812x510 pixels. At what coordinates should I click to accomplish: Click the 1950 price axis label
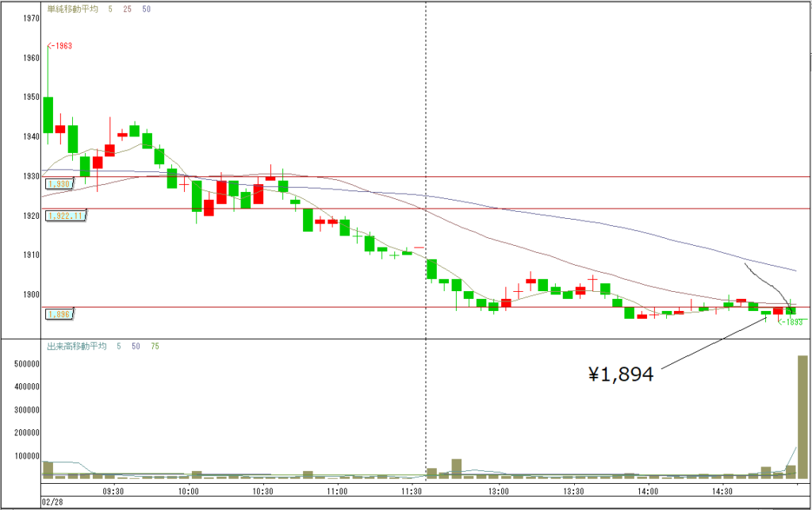(31, 97)
